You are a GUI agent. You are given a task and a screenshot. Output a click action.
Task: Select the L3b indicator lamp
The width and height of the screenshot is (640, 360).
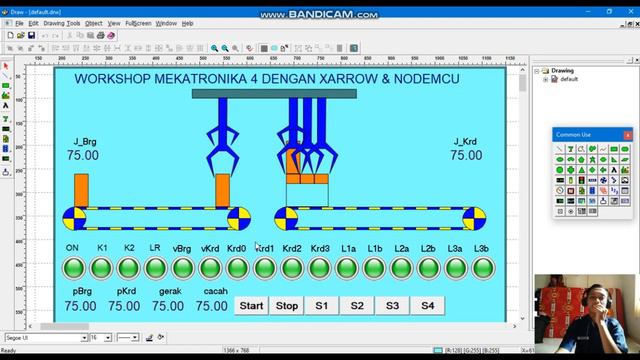(x=483, y=268)
